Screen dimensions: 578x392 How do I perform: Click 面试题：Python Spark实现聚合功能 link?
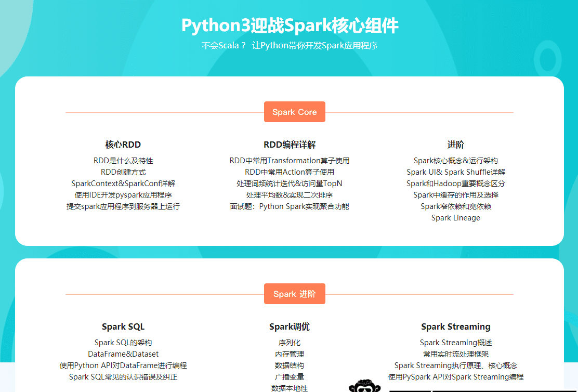pos(289,206)
